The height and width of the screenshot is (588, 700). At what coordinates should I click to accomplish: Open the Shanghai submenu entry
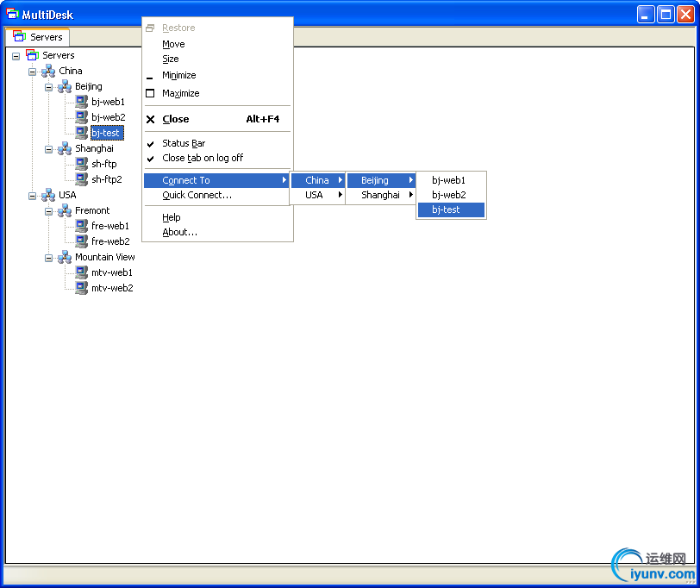point(381,195)
